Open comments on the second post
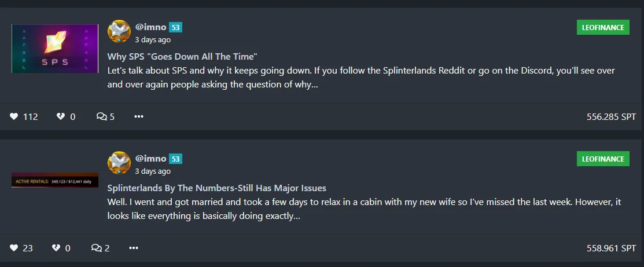 tap(97, 248)
